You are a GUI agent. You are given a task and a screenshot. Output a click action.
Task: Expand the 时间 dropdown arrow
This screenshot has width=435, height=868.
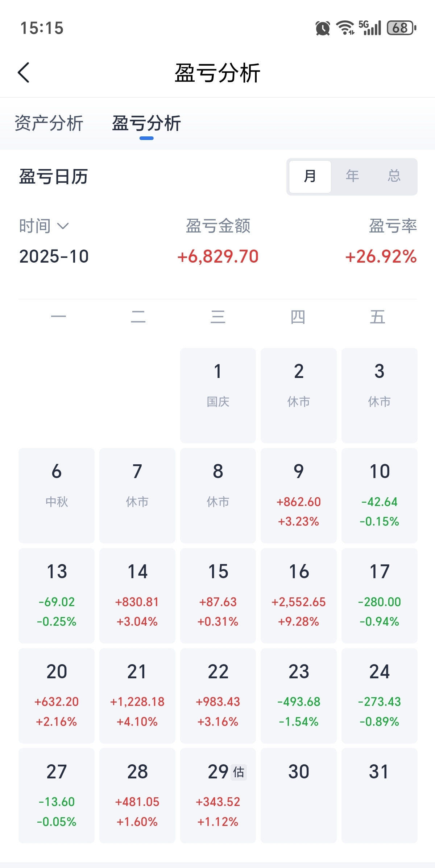[x=63, y=226]
